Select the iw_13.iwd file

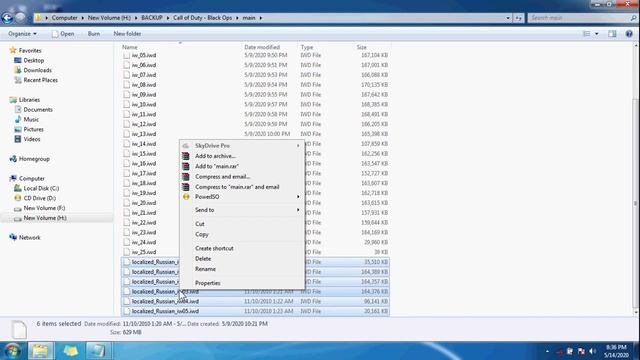pyautogui.click(x=144, y=134)
